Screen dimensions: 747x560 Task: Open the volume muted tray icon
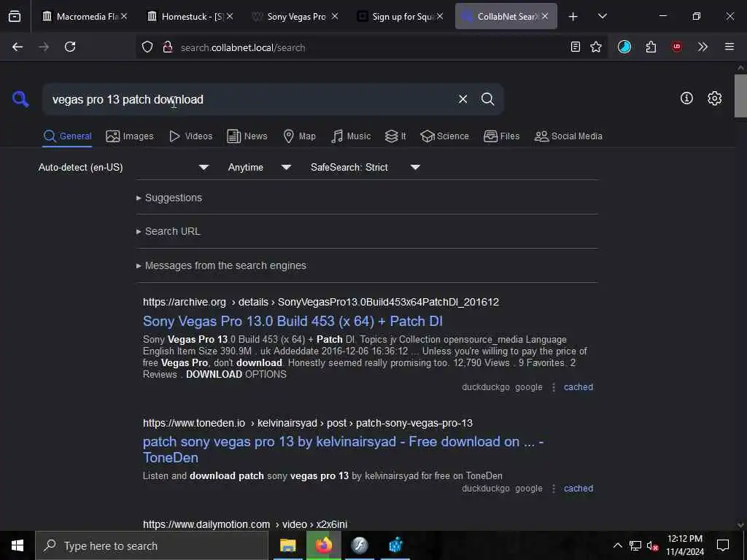pos(653,545)
